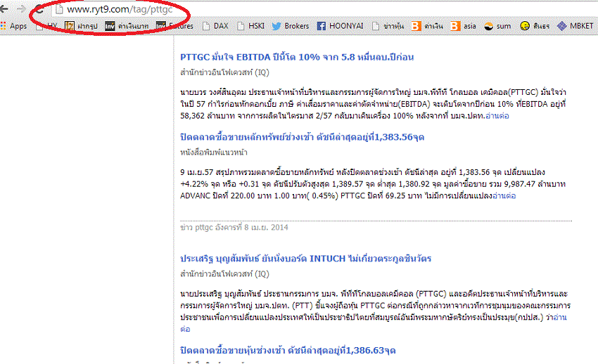This screenshot has height=364, width=598.
Task: Open the สินธร bookmark
Action: (535, 26)
